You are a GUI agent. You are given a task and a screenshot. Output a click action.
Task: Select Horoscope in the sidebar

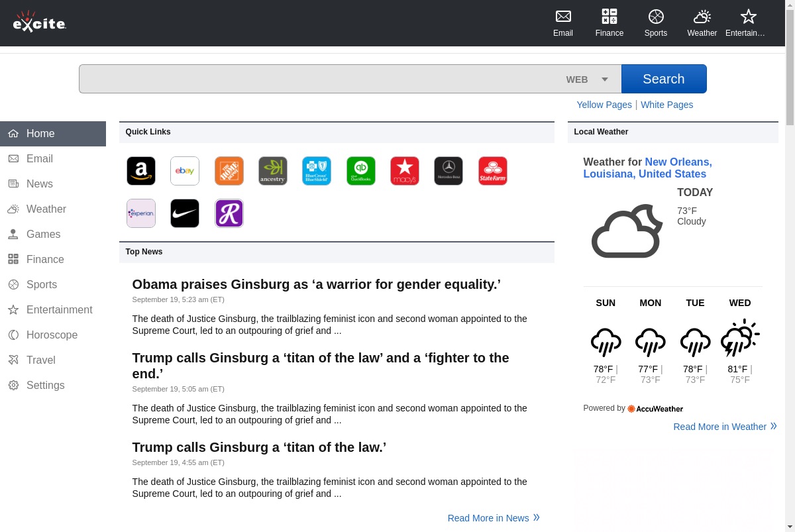53,335
